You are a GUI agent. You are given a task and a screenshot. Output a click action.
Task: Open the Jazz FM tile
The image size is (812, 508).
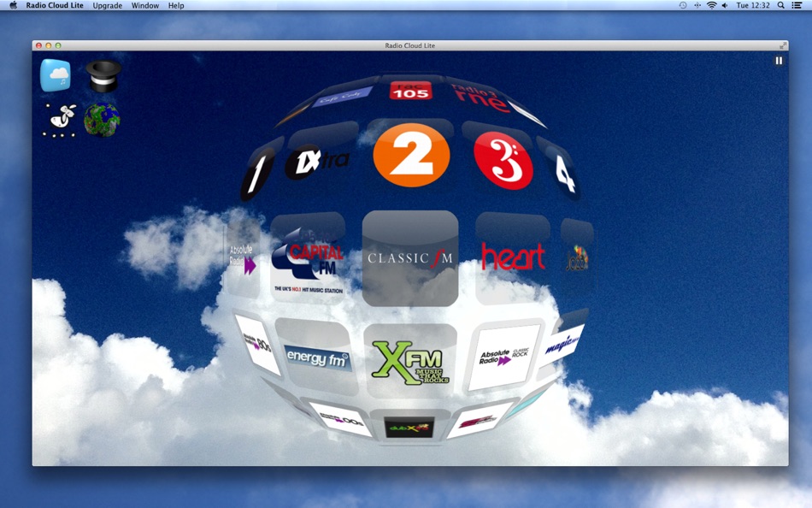click(x=577, y=258)
